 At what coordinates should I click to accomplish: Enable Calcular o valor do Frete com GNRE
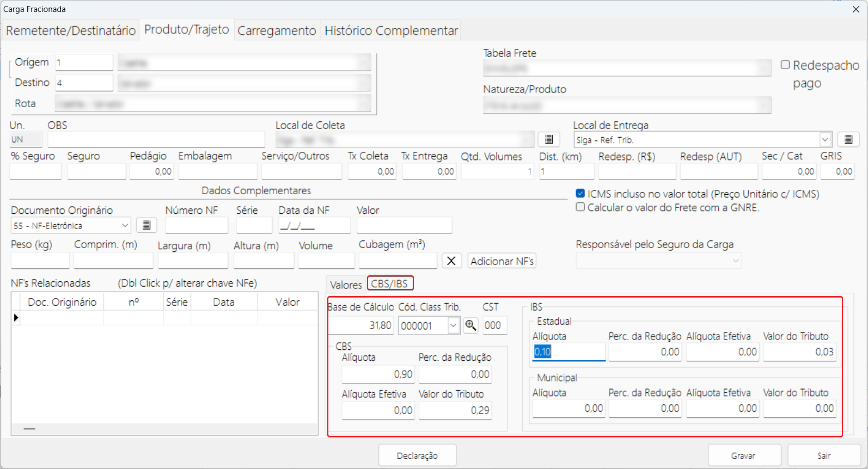pos(580,207)
